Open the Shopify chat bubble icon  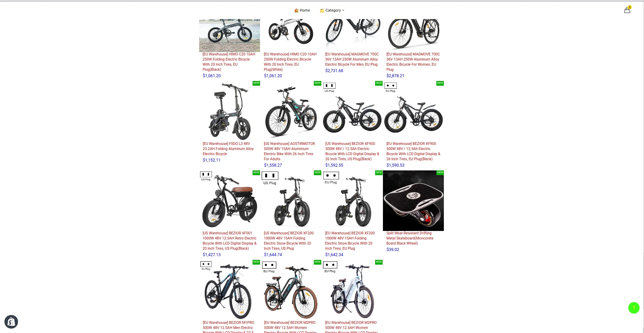click(11, 321)
